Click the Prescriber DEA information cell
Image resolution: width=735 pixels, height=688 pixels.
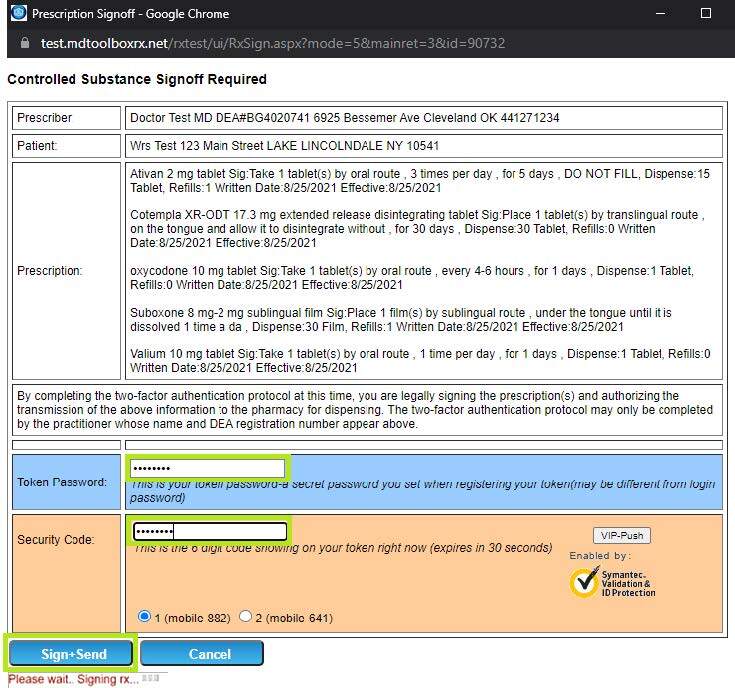point(424,118)
